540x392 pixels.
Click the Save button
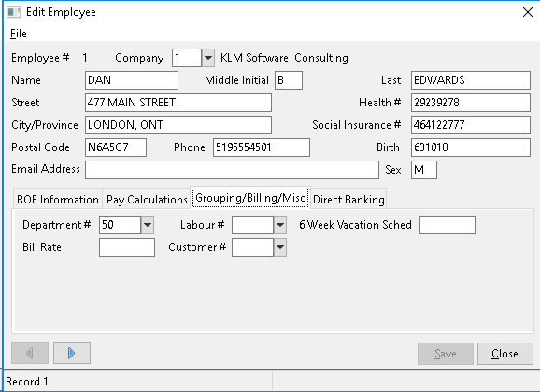[x=446, y=354]
